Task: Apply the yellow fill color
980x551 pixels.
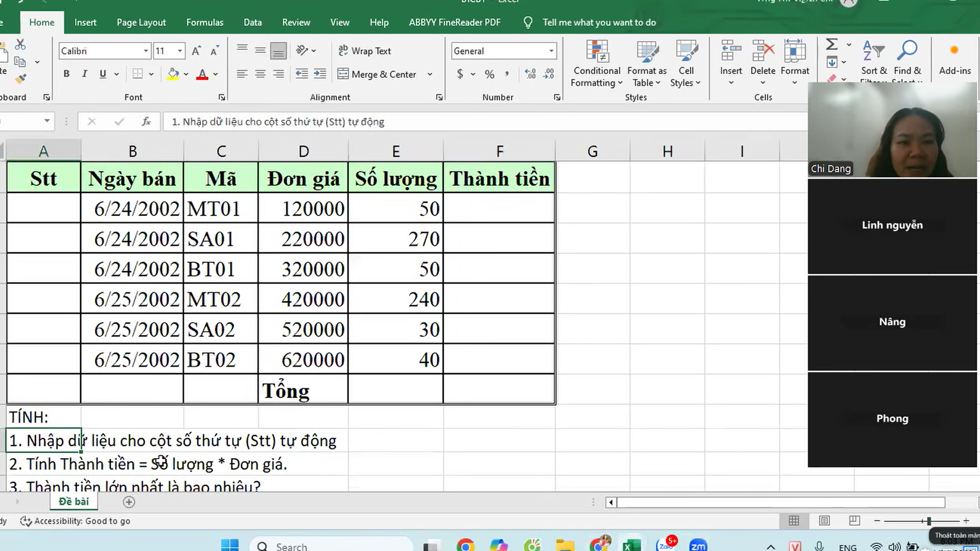Action: tap(173, 74)
